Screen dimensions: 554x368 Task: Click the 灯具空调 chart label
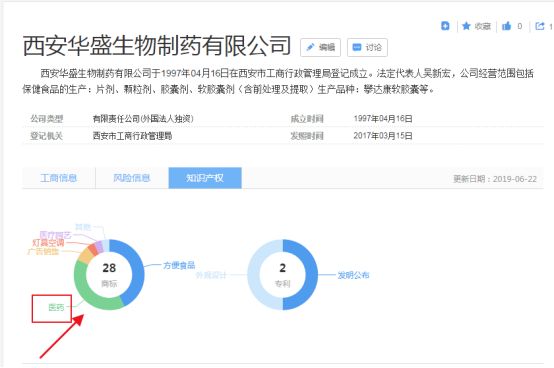point(48,243)
